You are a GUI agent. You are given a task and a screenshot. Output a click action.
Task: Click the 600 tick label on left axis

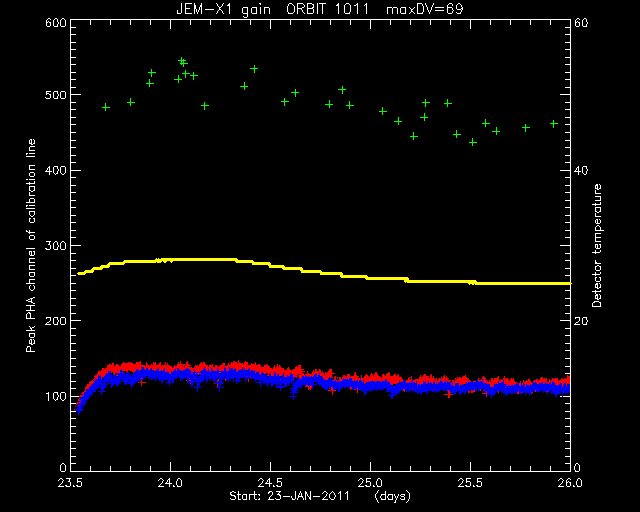pos(56,23)
